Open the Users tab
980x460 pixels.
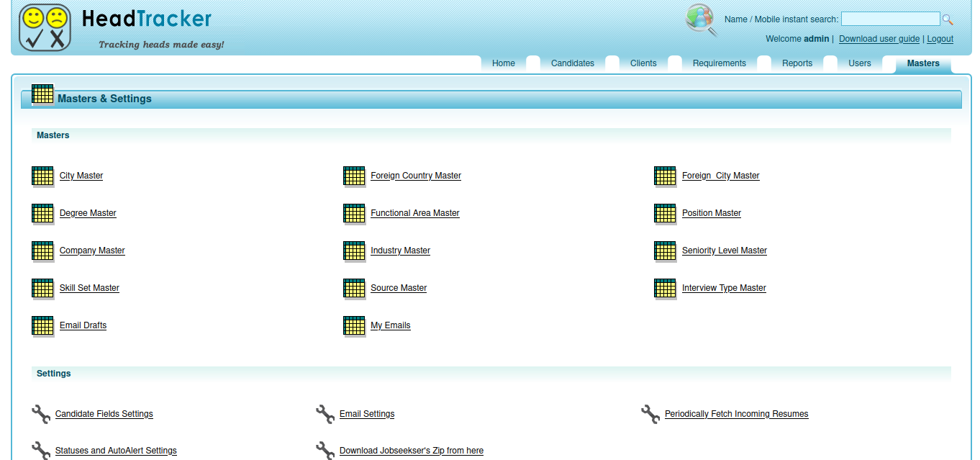pos(860,63)
